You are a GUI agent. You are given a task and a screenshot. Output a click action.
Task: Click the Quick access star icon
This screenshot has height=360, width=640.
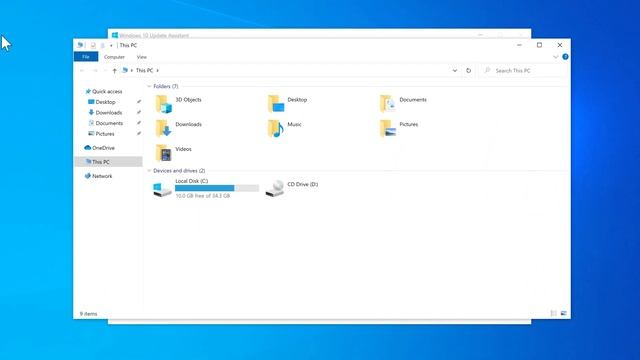[88, 91]
